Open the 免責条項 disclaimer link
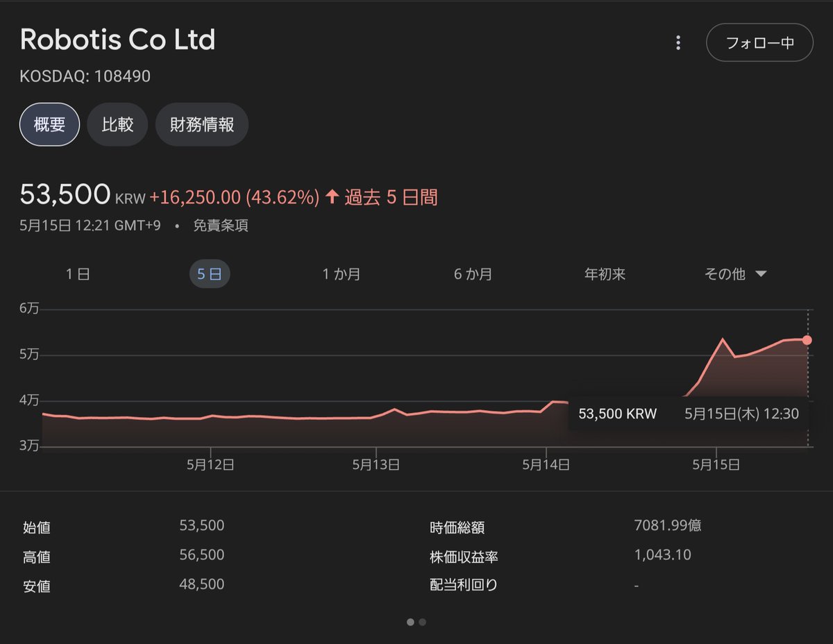 pyautogui.click(x=221, y=226)
